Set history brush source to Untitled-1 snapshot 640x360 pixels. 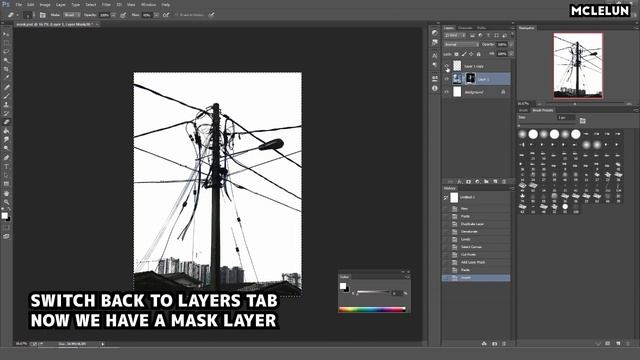point(446,198)
